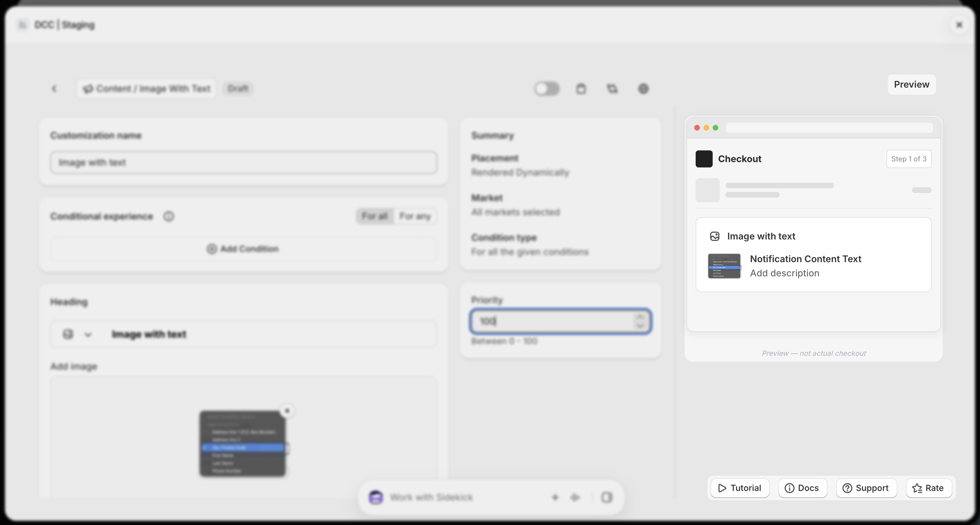Click the uploaded image thumbnail
The width and height of the screenshot is (980, 525).
(243, 443)
